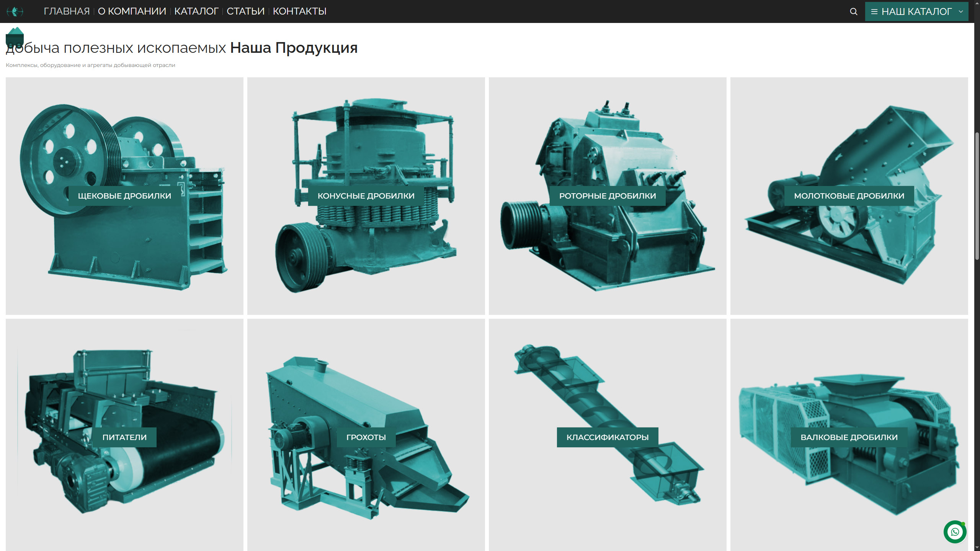Select Роторные дробилки category label

[608, 196]
